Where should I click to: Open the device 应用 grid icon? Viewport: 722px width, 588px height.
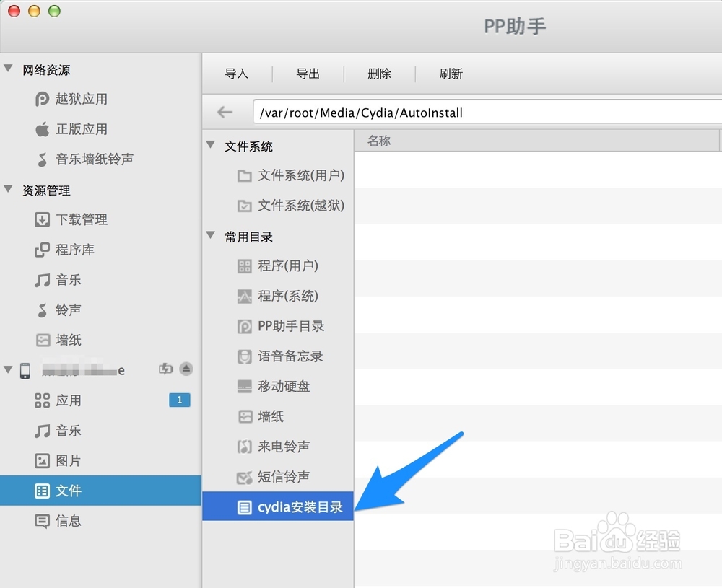tap(42, 400)
